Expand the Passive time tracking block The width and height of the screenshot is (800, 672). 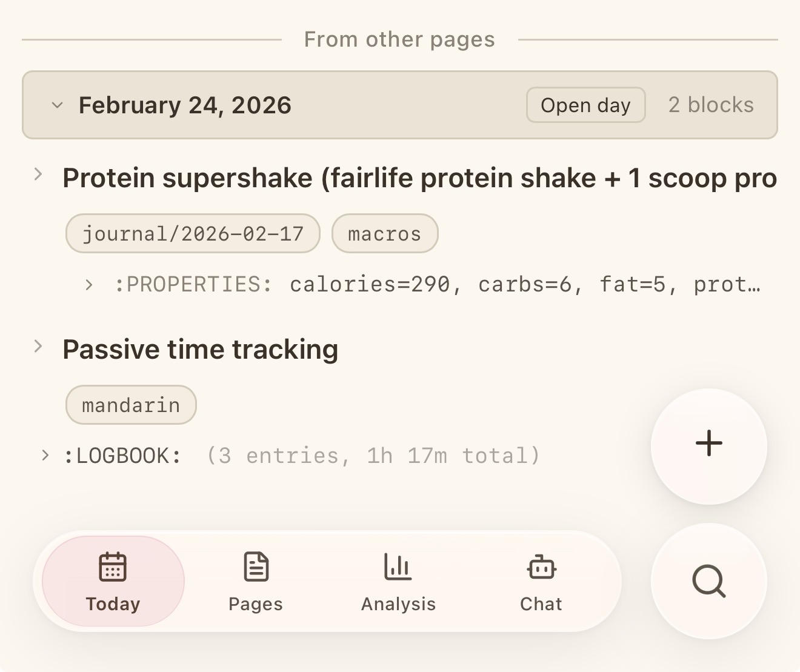[x=38, y=346]
